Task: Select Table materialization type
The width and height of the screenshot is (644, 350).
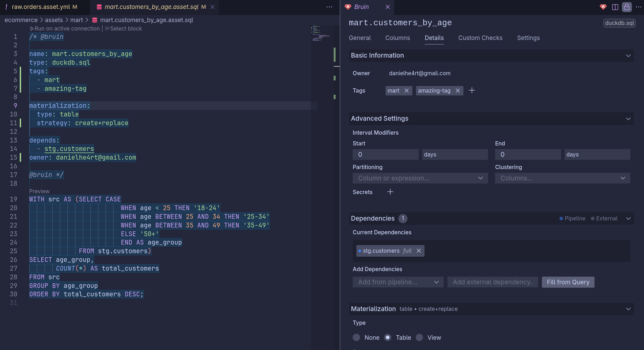Action: click(x=388, y=337)
